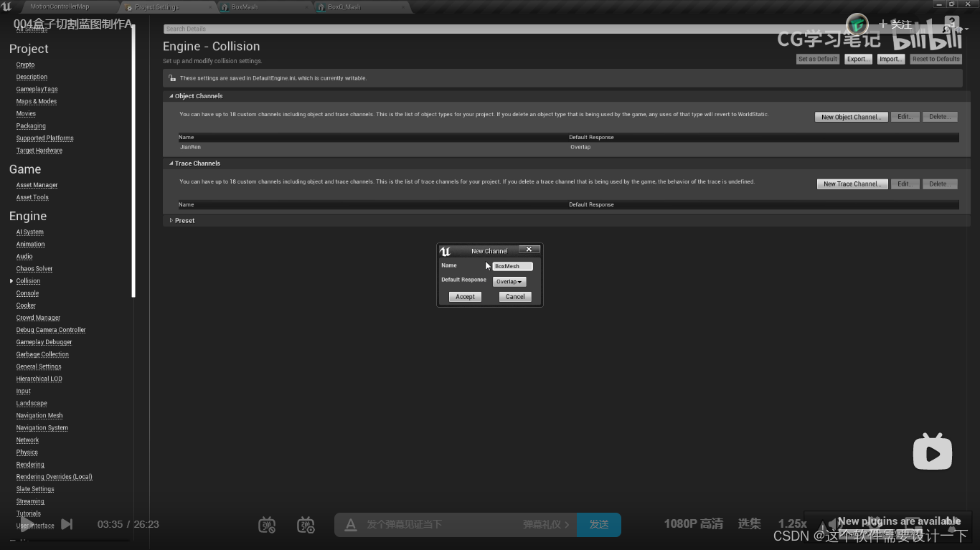This screenshot has height=550, width=980.
Task: Click the Unreal logo in New Channel dialog
Action: tap(445, 251)
